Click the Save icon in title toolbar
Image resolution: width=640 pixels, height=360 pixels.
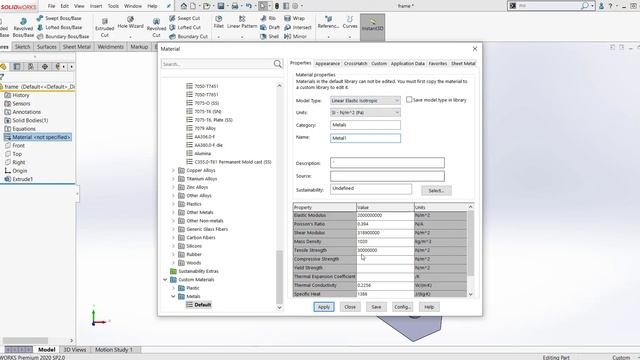pyautogui.click(x=221, y=6)
